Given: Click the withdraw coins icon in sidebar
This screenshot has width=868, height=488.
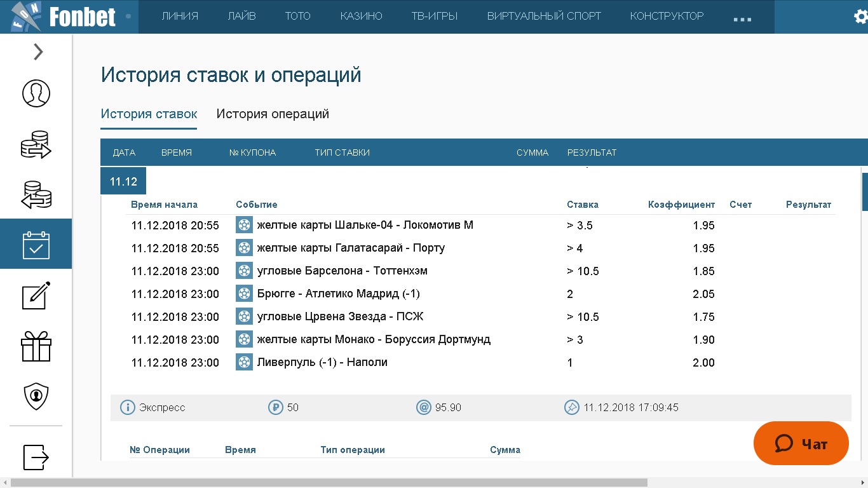Looking at the screenshot, I should click(36, 195).
